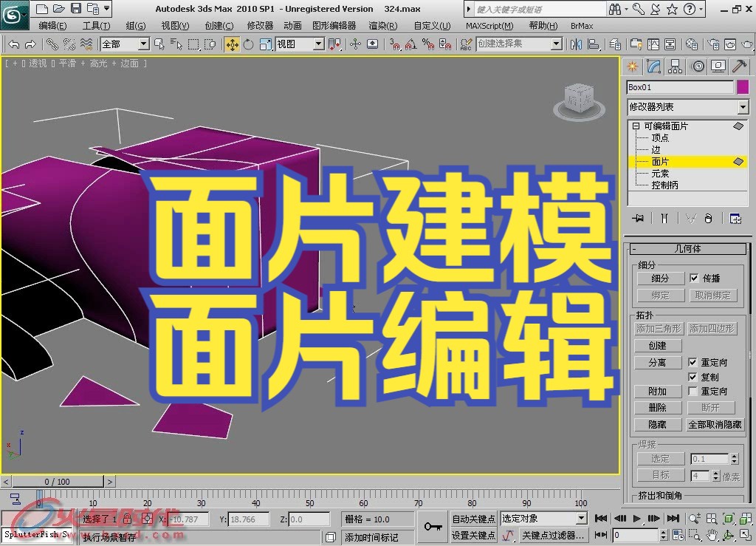Activate the Pan view hand icon

tap(711, 535)
